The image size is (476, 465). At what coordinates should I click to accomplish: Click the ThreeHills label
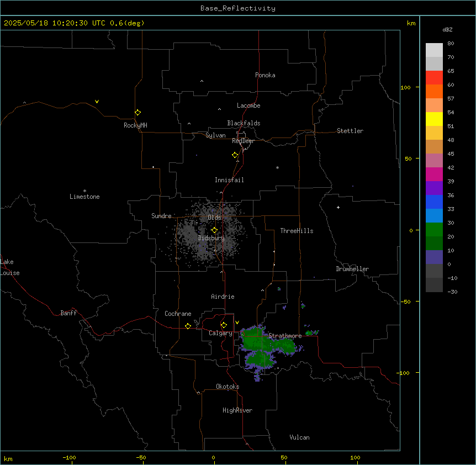(297, 231)
